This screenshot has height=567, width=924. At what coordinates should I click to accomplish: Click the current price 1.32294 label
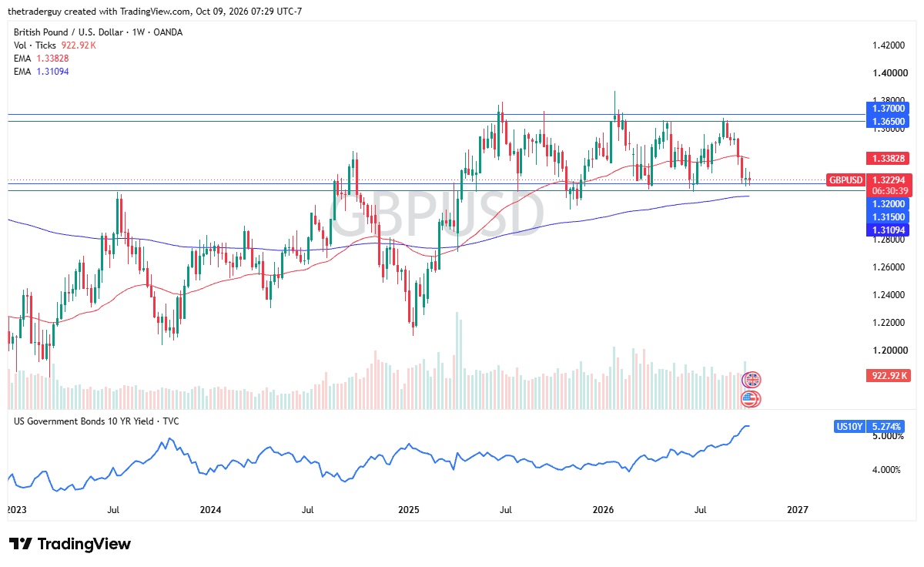pos(888,179)
